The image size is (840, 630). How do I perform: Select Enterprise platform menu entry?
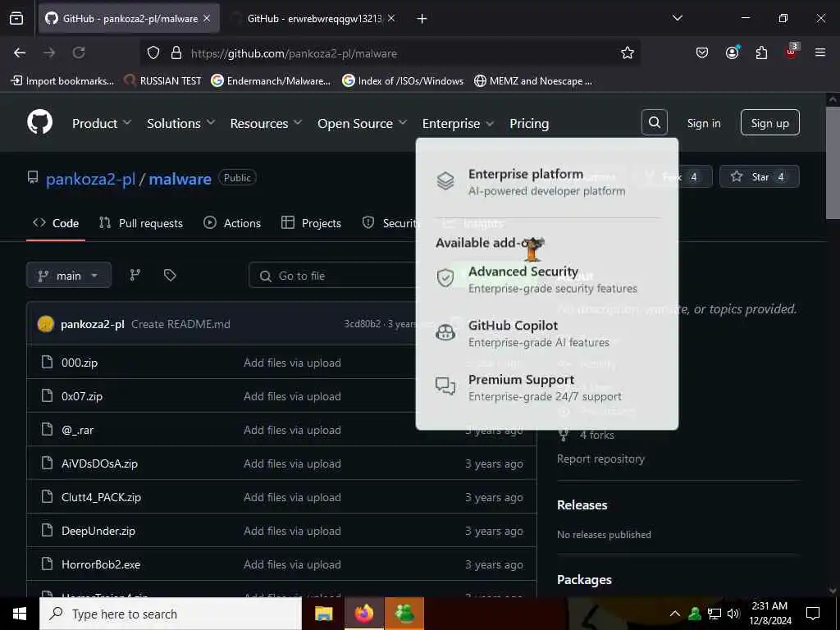pyautogui.click(x=546, y=182)
